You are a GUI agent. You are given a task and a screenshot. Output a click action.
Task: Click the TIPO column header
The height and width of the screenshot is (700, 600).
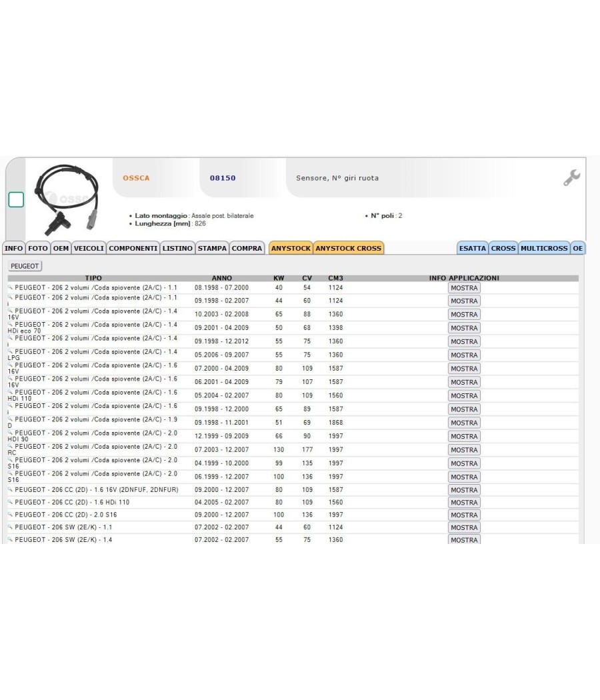[93, 278]
